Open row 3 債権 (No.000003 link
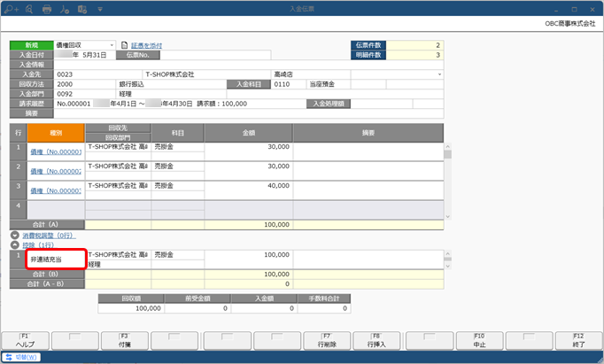Screen dimensions: 604x364 point(56,191)
